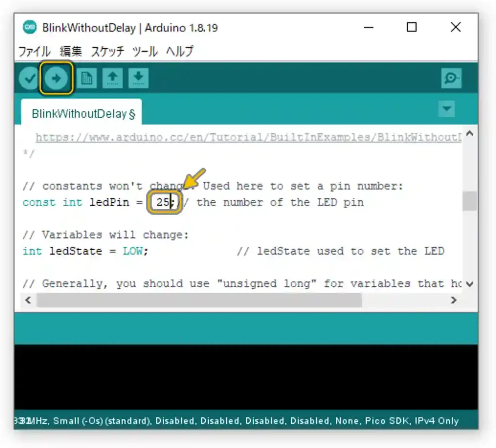Click the black console output area
This screenshot has width=496, height=448.
(x=246, y=377)
